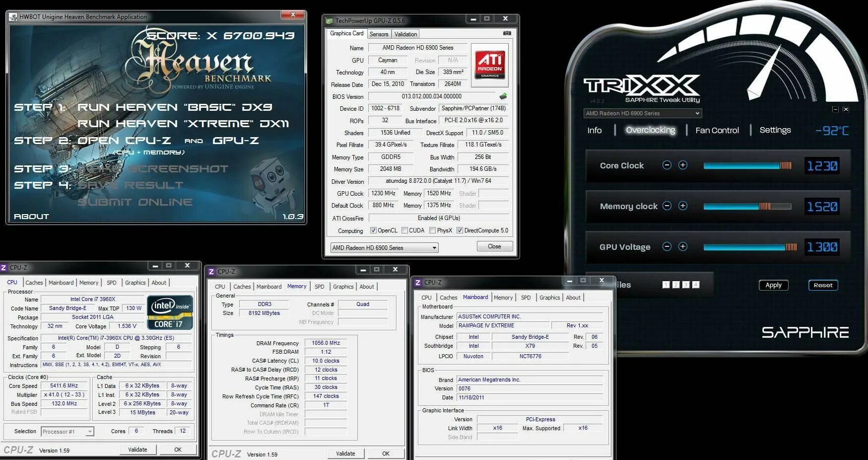Click the DRAM Frequency value 1056.0 MHz

point(326,343)
